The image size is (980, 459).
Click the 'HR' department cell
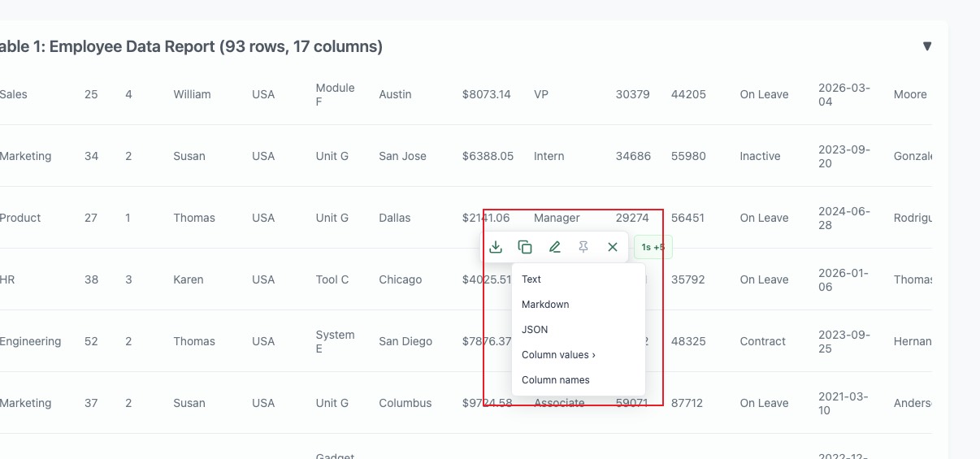pos(7,279)
